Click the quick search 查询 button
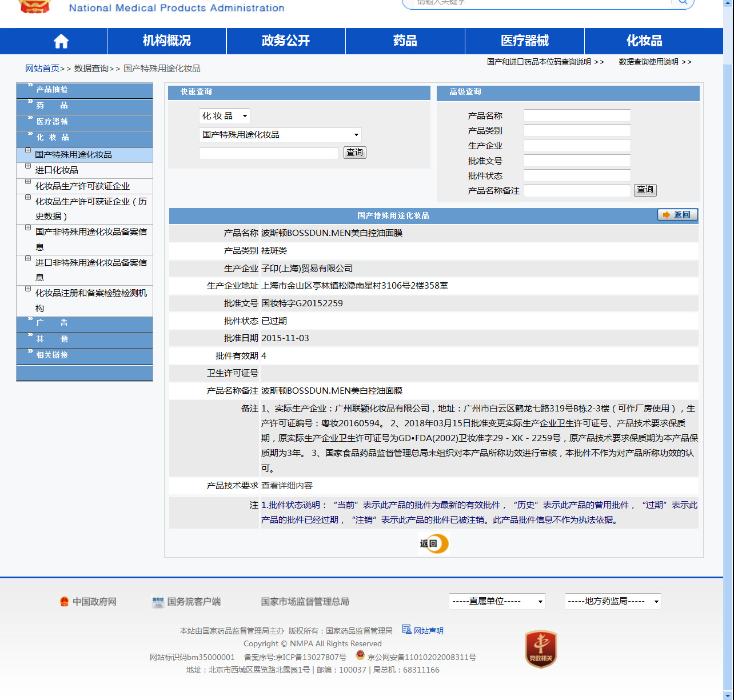The height and width of the screenshot is (700, 734). (x=355, y=153)
